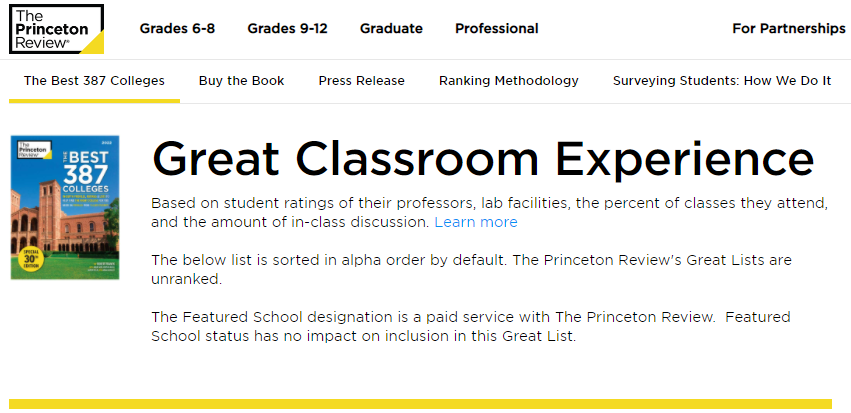
Task: Switch to the Buy the Book tab
Action: [x=241, y=81]
